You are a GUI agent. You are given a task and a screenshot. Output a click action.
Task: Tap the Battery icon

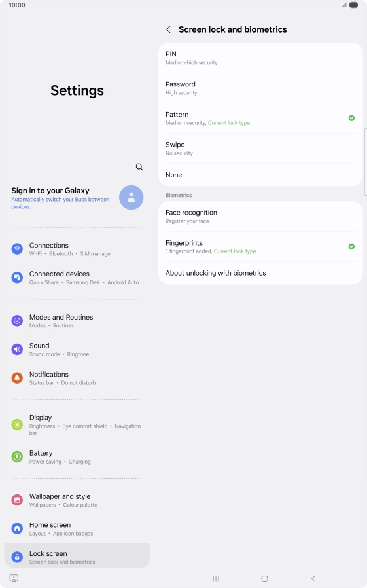click(17, 457)
